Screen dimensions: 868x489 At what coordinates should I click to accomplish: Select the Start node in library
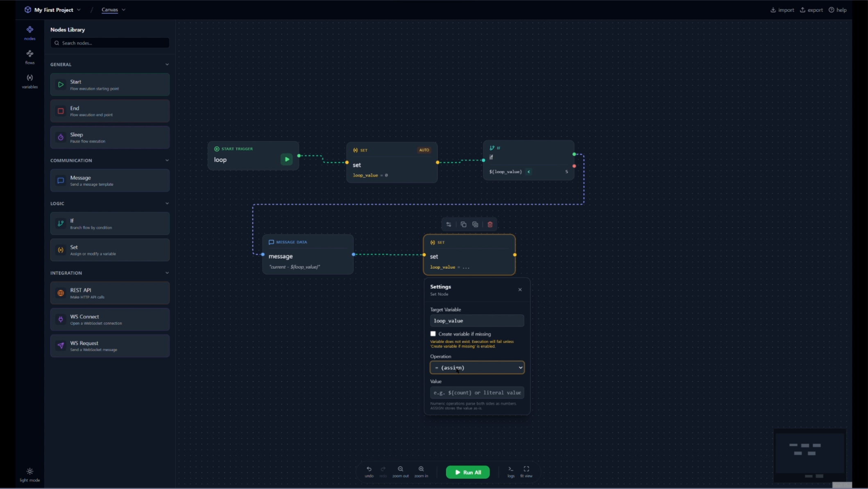(x=110, y=85)
